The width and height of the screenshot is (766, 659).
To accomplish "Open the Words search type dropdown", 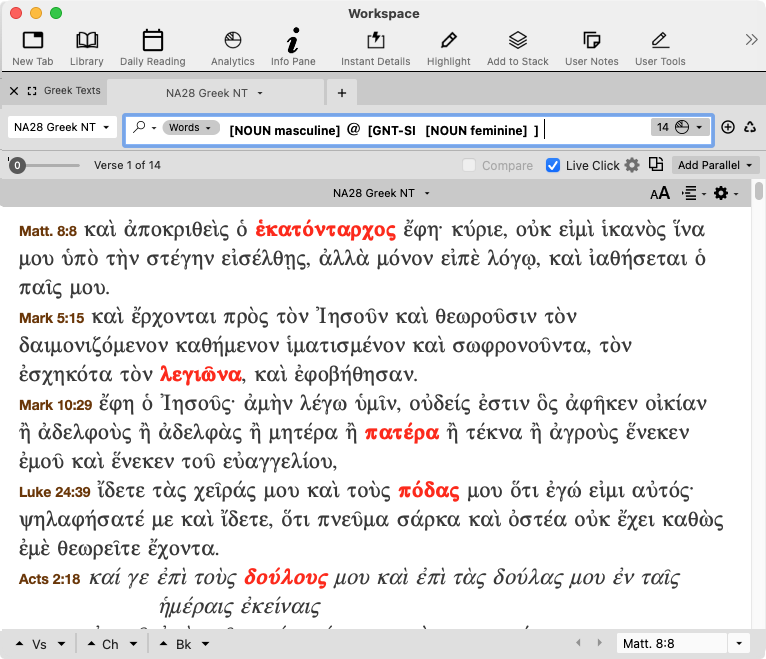I will (189, 127).
